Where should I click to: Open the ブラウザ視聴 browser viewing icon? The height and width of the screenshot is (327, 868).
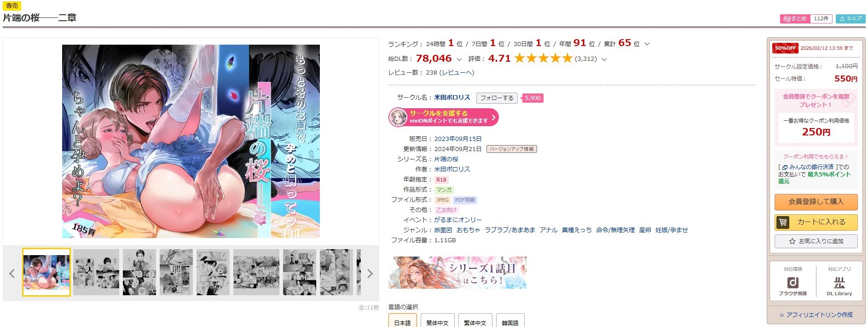click(793, 286)
